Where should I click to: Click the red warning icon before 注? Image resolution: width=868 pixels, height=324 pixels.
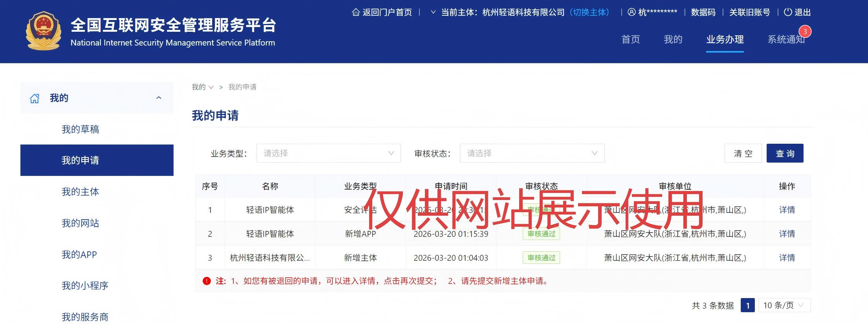tap(207, 281)
